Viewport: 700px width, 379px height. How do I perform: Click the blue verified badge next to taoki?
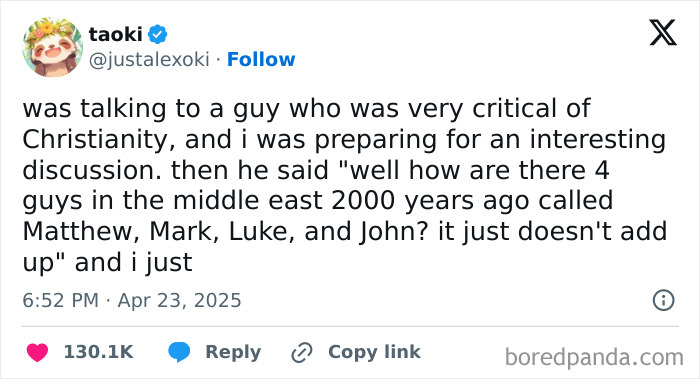157,34
